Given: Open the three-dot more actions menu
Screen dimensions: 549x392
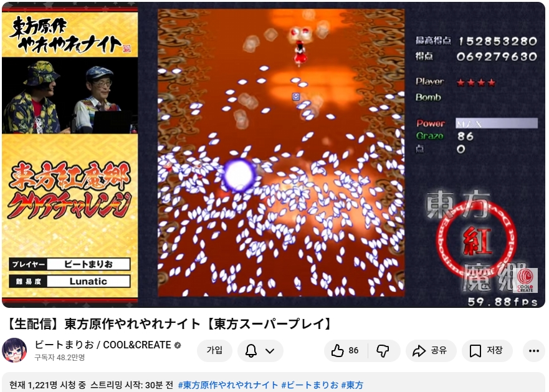Looking at the screenshot, I should click(533, 351).
